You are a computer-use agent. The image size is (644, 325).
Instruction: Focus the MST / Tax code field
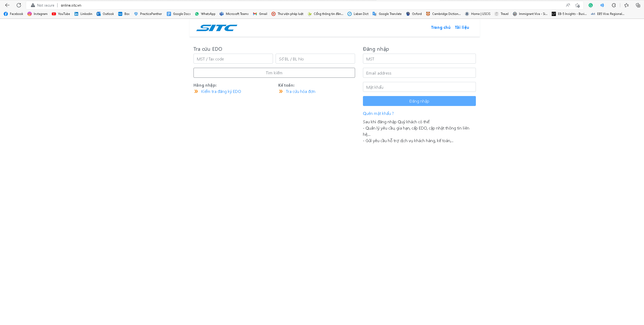click(233, 59)
